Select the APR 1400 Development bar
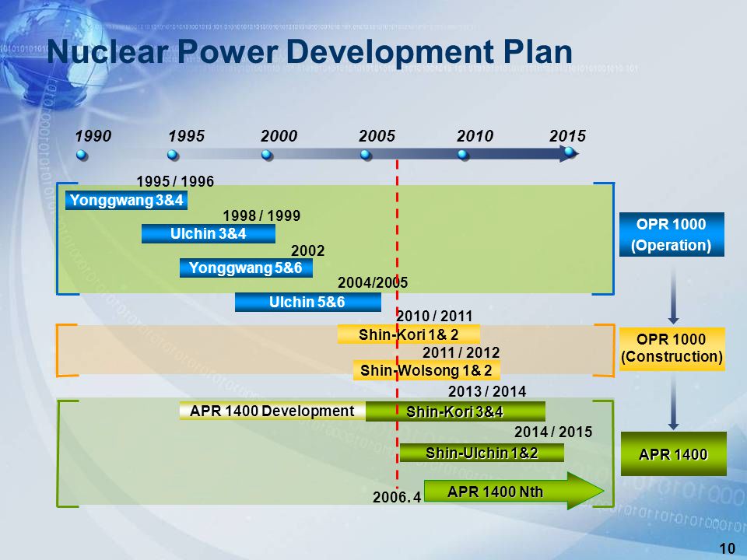 click(x=272, y=411)
